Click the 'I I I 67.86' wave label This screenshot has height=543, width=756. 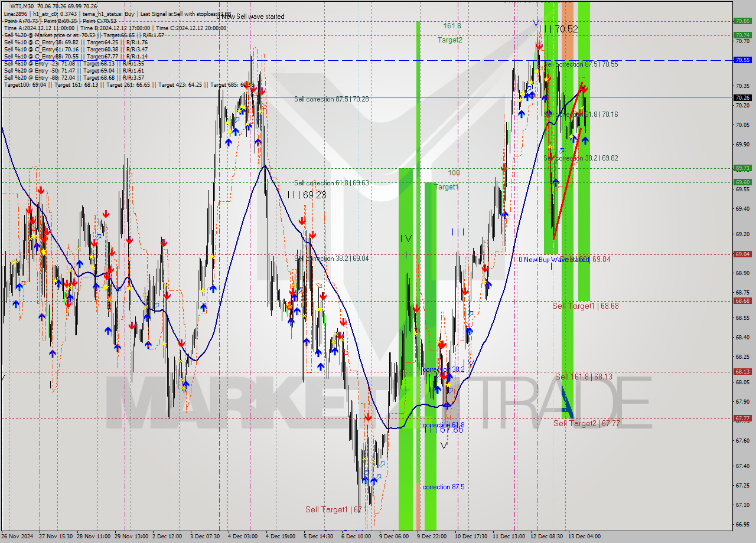(x=444, y=430)
